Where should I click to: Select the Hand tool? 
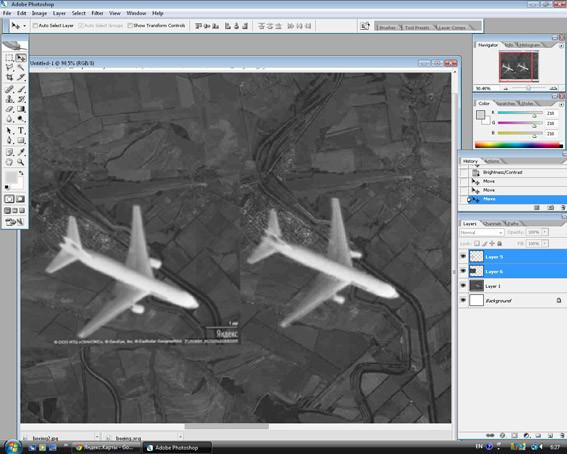pos(9,162)
